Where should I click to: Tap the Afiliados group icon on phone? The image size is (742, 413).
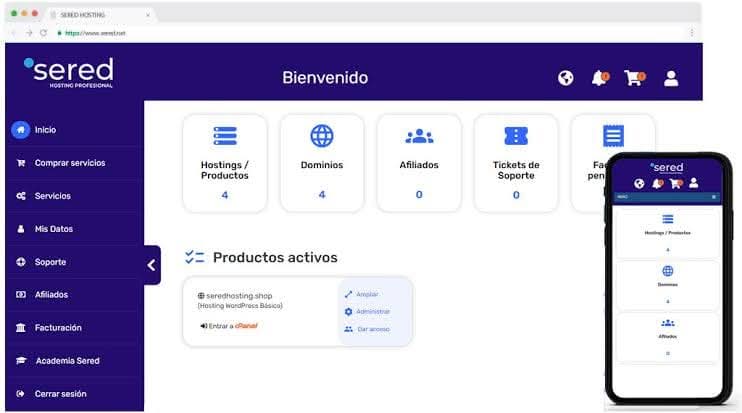coord(668,323)
